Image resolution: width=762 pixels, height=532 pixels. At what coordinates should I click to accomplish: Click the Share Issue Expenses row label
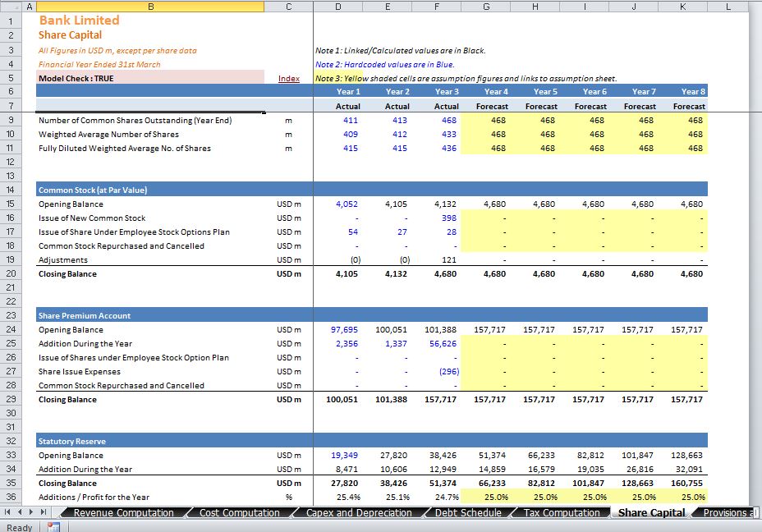point(79,372)
